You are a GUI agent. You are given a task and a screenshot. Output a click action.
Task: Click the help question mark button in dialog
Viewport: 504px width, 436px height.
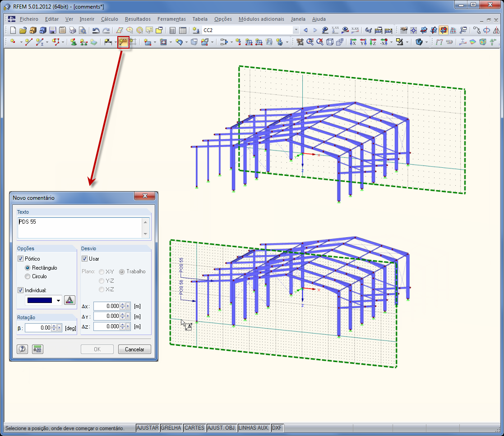[22, 349]
